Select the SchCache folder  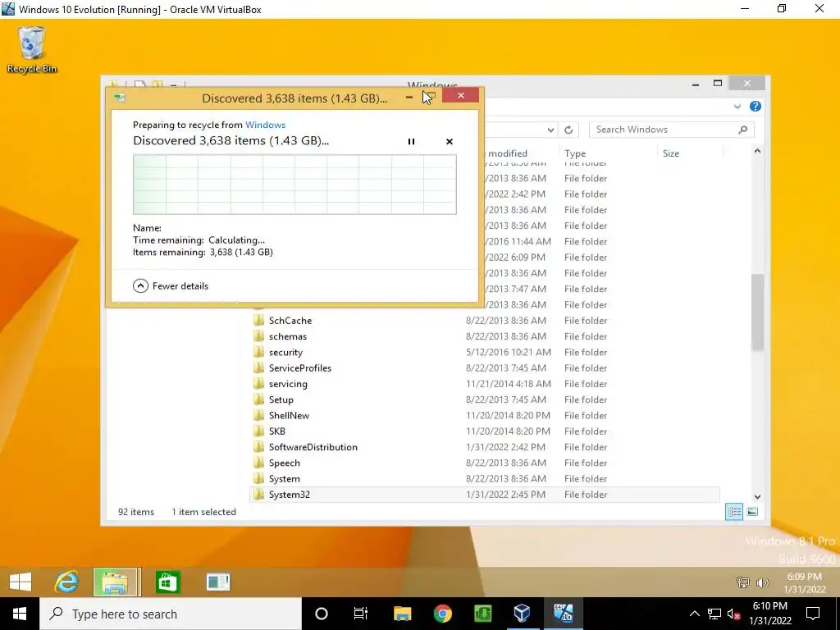click(x=290, y=321)
